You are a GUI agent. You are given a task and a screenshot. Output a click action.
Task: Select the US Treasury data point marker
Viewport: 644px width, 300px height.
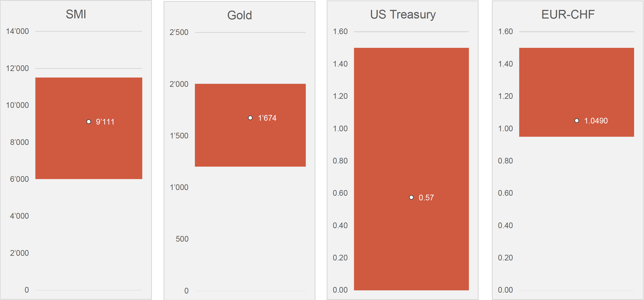[411, 197]
